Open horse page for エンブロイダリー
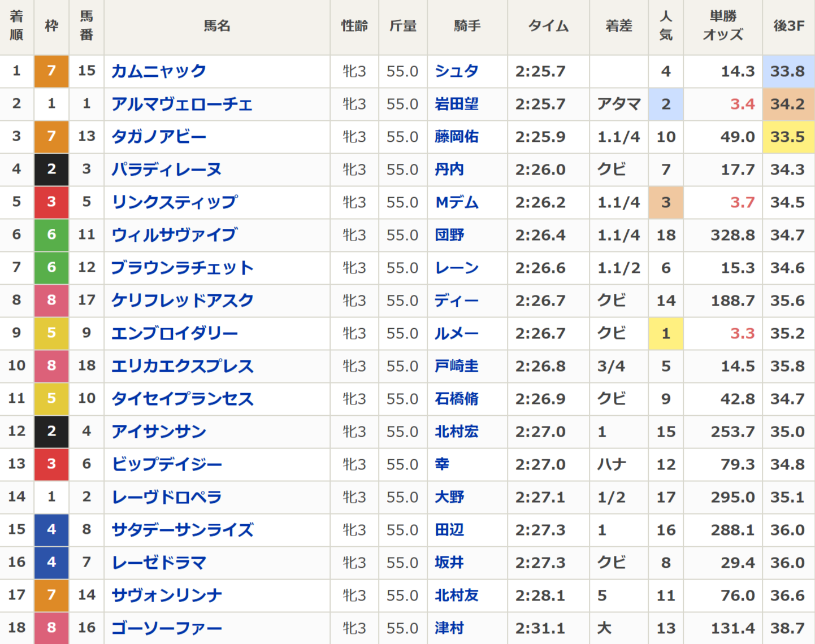 point(175,333)
